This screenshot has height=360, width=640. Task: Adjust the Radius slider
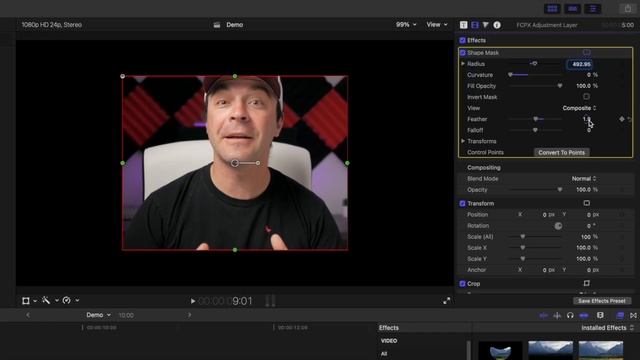535,64
